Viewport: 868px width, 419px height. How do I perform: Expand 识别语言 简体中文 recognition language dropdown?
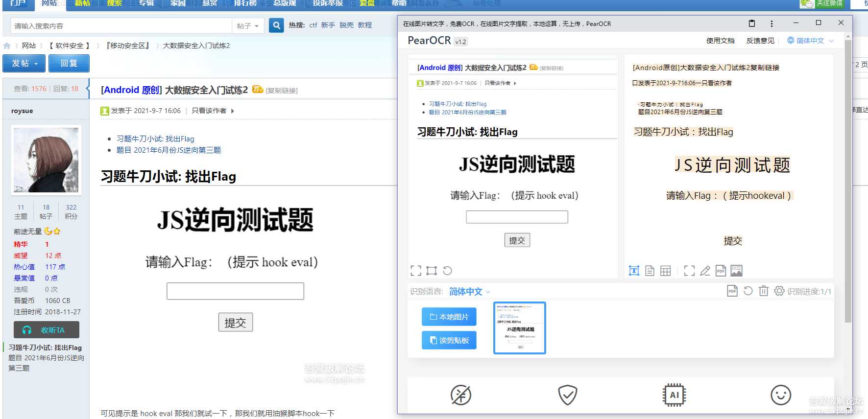pyautogui.click(x=469, y=292)
